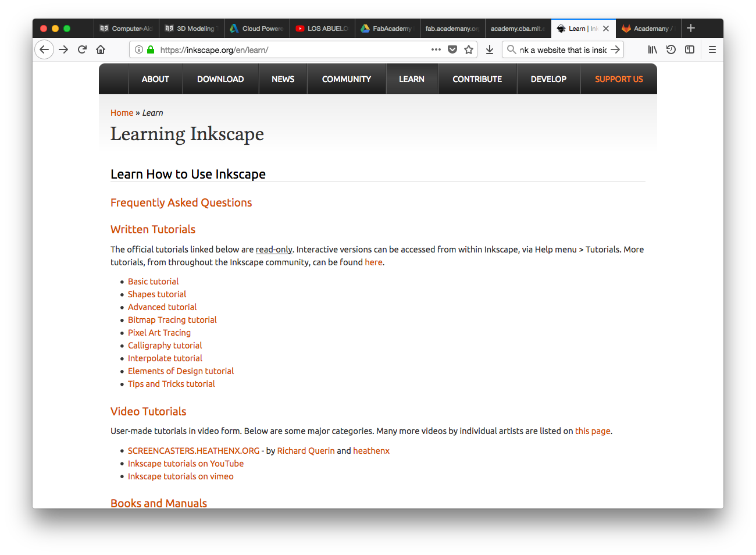The image size is (756, 555).
Task: Follow the "this page" videos link
Action: point(593,431)
